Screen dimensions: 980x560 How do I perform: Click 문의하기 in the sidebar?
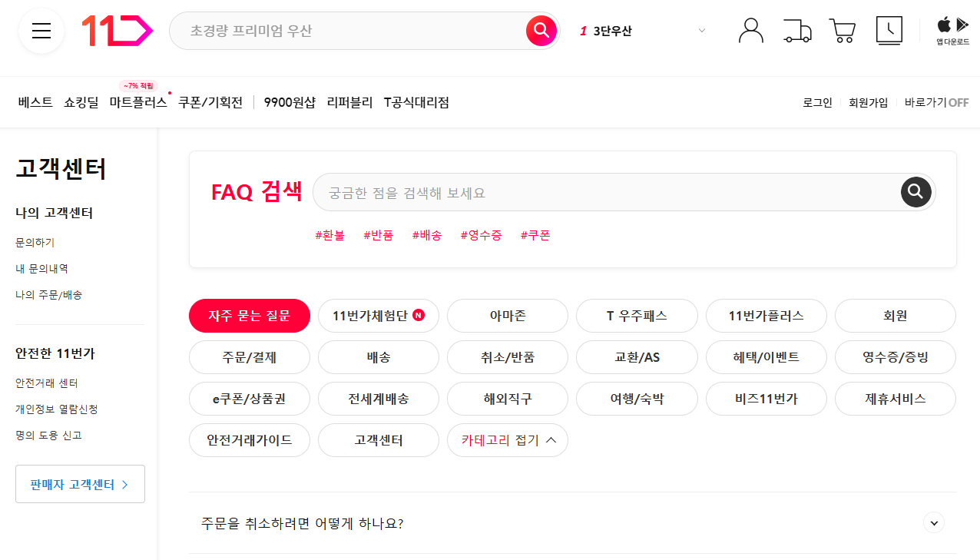click(35, 243)
